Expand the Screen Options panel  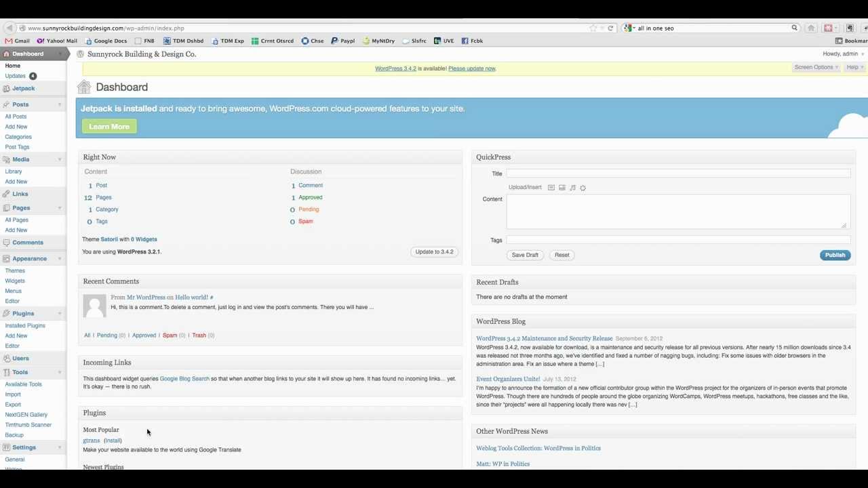tap(816, 67)
